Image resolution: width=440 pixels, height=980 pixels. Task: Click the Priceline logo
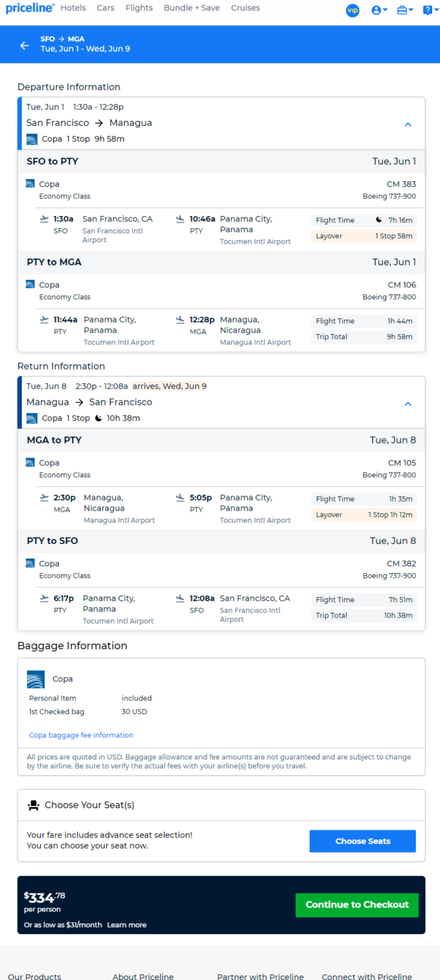point(30,9)
